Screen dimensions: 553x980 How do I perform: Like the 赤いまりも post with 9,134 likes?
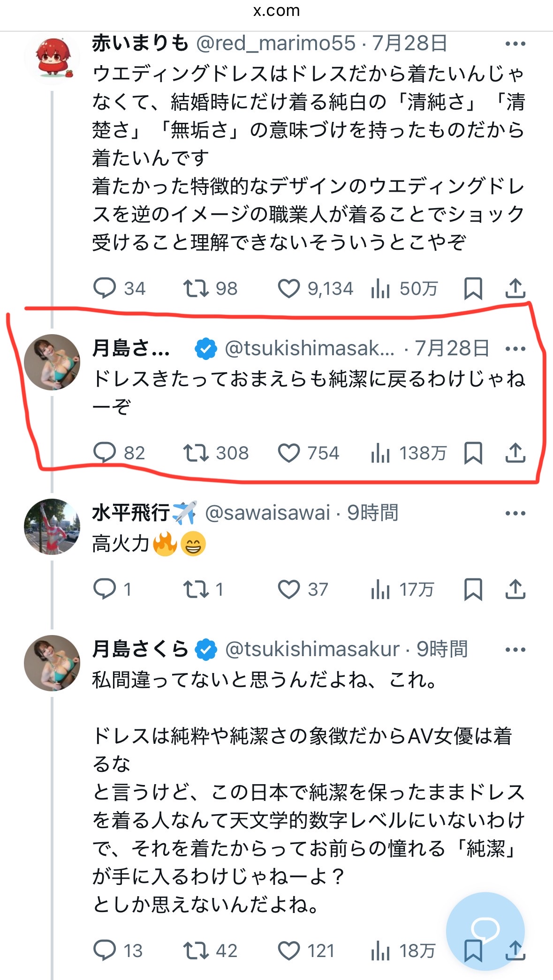pyautogui.click(x=288, y=288)
